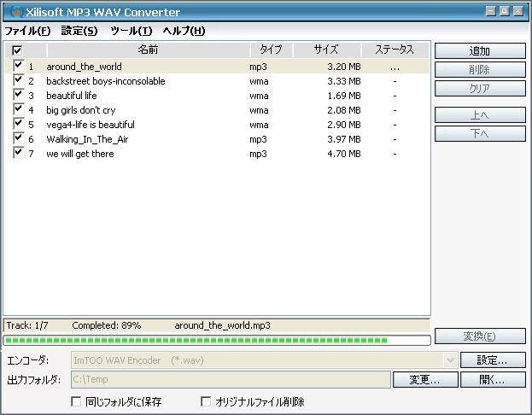The image size is (532, 415).
Task: Click the Xilisoft app icon in title bar
Action: click(x=12, y=12)
